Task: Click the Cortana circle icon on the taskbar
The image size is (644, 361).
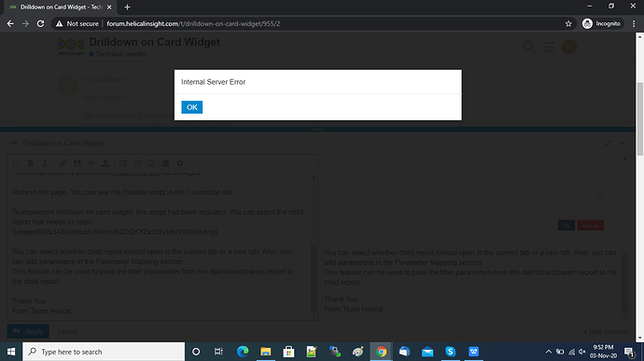Action: point(196,352)
